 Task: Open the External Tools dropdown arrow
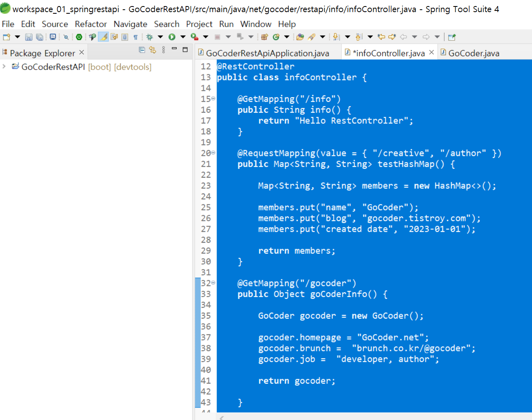click(x=206, y=37)
